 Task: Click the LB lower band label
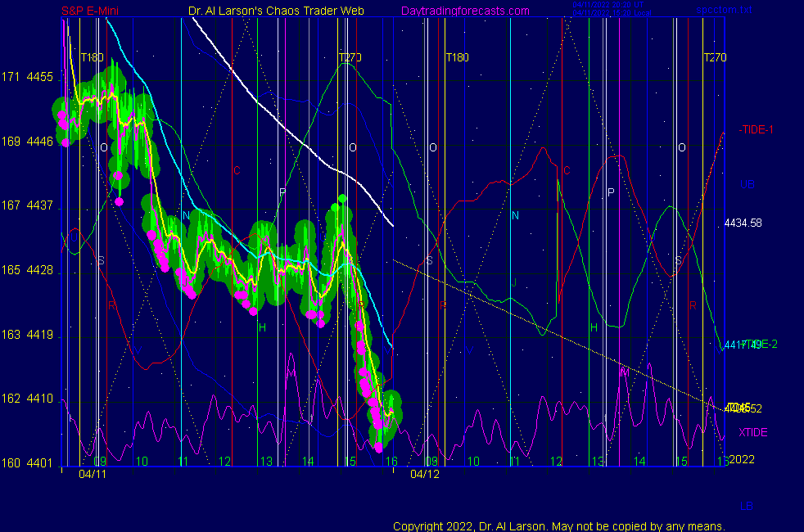(x=747, y=507)
